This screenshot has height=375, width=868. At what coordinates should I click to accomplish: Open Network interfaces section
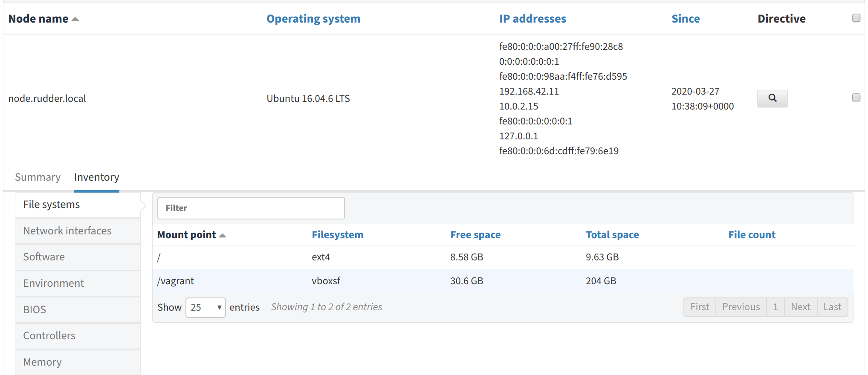tap(67, 231)
